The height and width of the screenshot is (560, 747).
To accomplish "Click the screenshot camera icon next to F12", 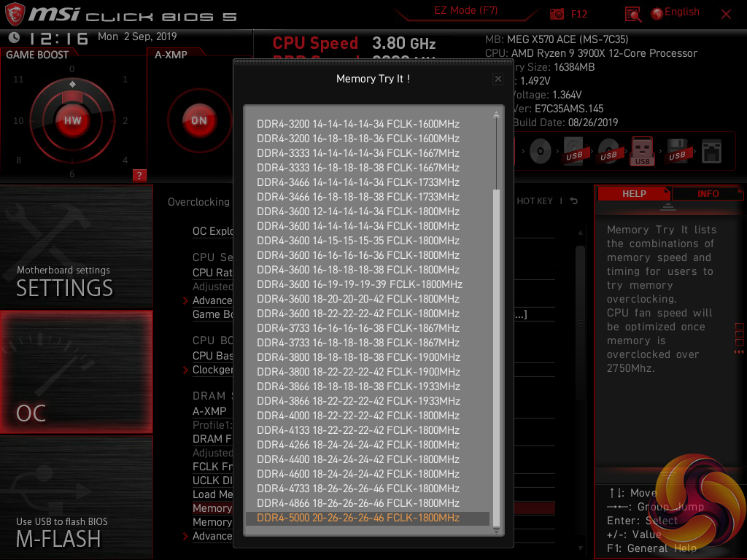I will click(557, 14).
